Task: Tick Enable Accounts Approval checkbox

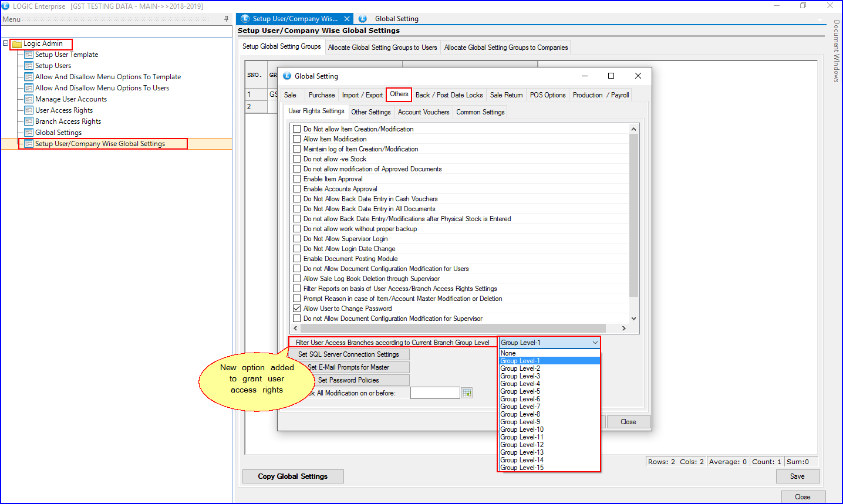Action: click(x=297, y=189)
